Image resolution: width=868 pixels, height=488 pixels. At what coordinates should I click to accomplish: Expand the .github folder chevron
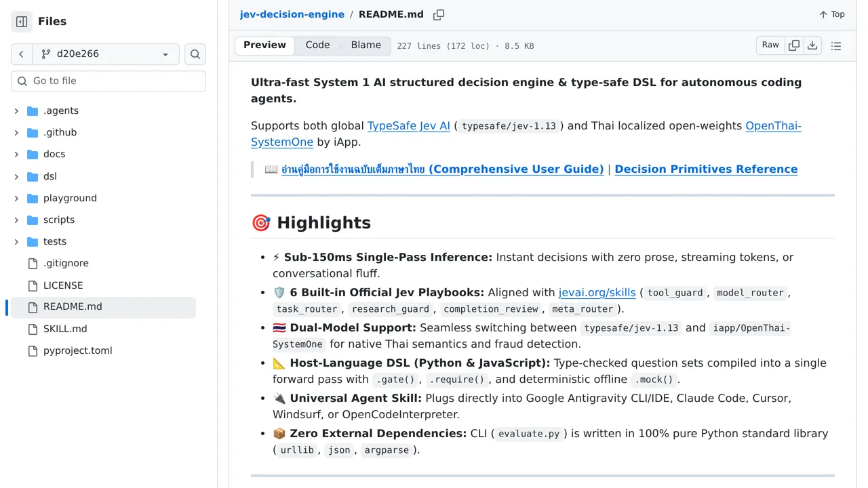(16, 133)
